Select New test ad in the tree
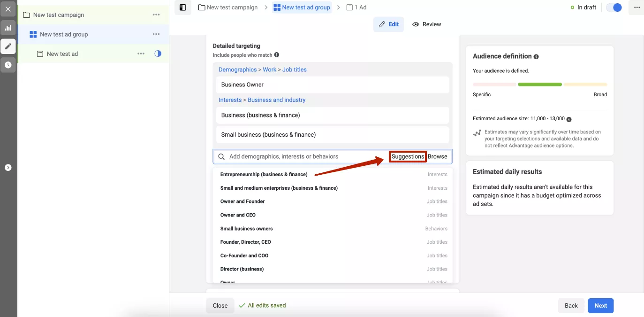This screenshot has width=644, height=317. [x=62, y=54]
